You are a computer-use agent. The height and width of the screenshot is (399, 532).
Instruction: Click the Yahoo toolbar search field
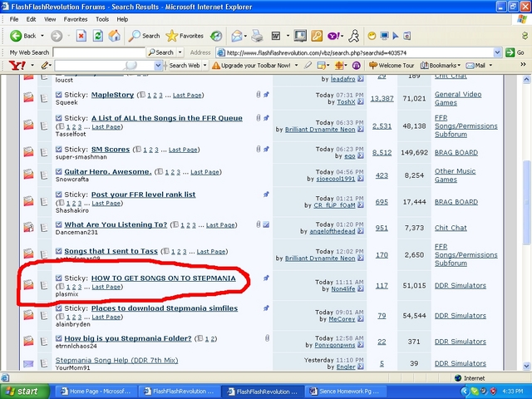click(x=105, y=65)
